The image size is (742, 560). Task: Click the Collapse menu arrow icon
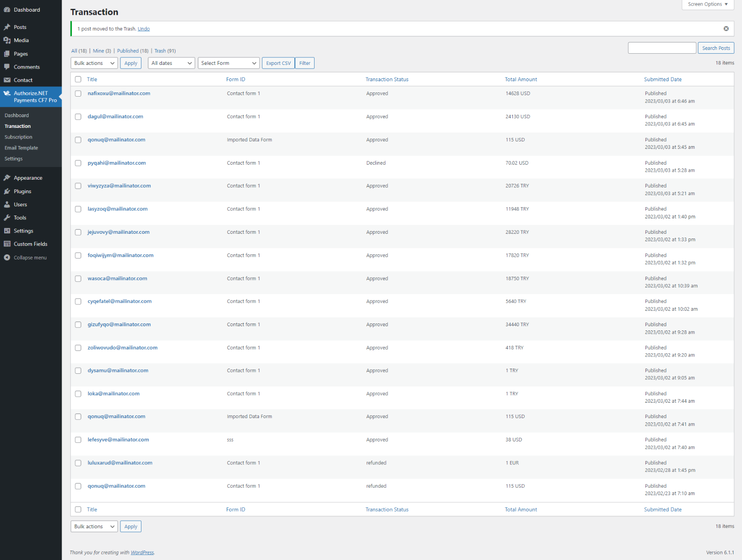click(7, 258)
